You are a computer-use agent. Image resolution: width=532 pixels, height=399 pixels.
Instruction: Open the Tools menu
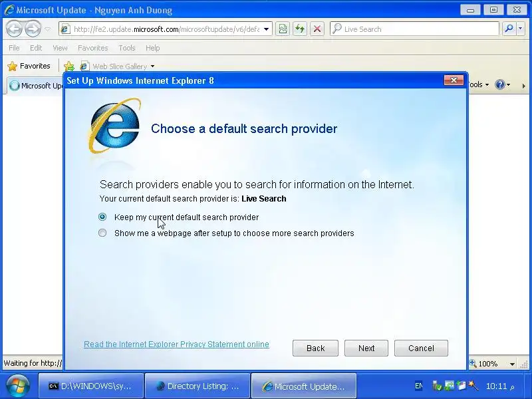coord(126,48)
